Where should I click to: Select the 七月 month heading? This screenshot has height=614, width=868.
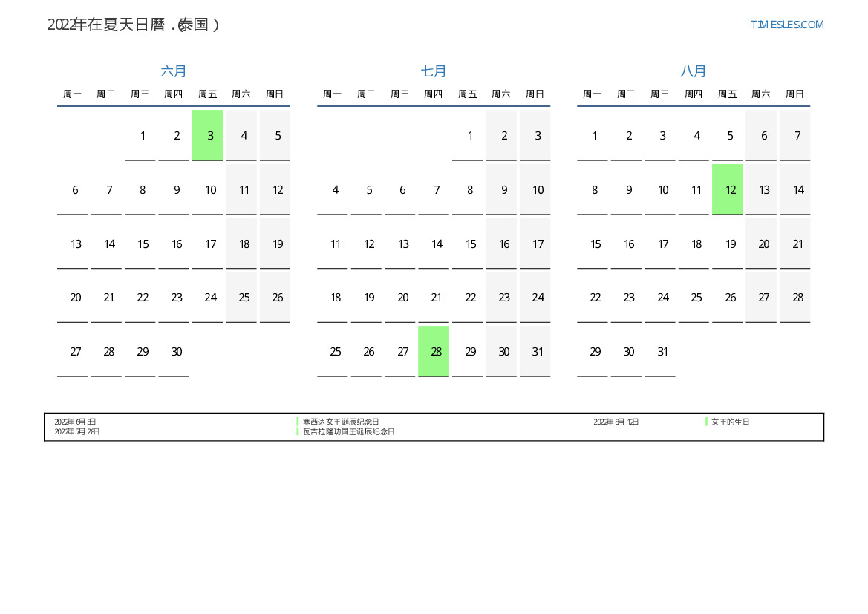pos(434,71)
